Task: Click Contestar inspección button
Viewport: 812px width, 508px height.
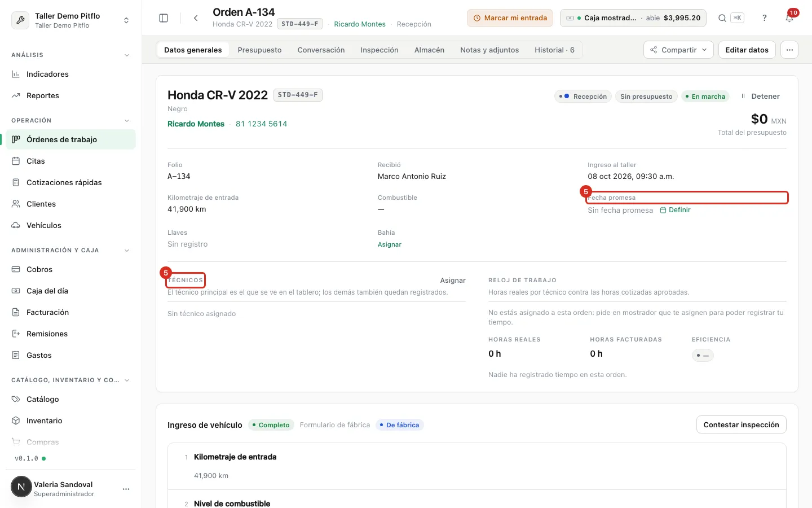Action: pos(741,424)
